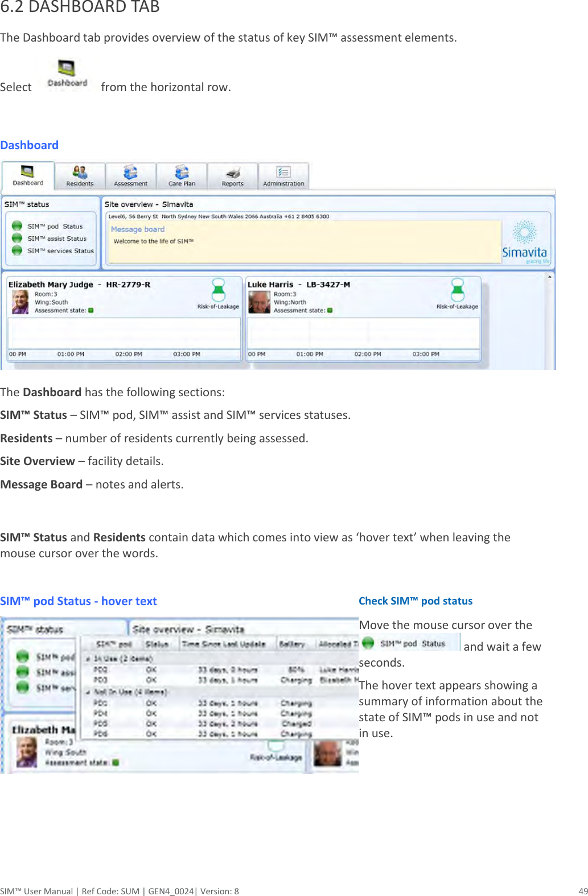The width and height of the screenshot is (588, 896).
Task: Click the empty timeline chart on LB-3427-M card
Action: tap(363, 334)
